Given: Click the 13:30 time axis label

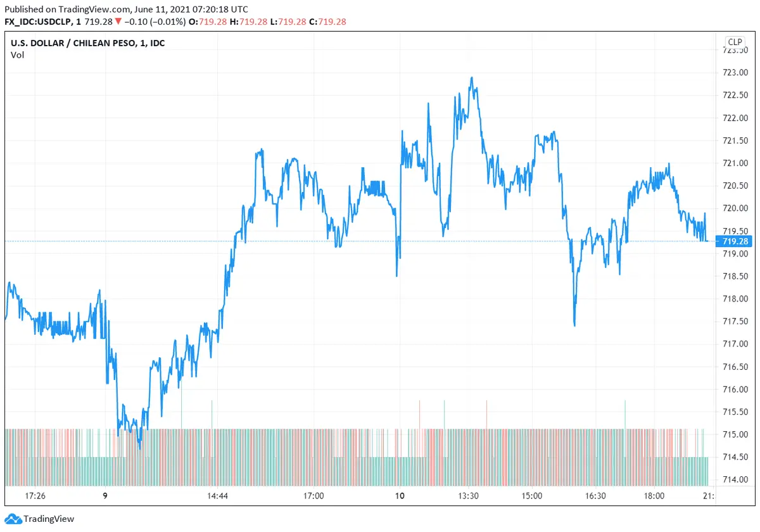Looking at the screenshot, I should (468, 496).
